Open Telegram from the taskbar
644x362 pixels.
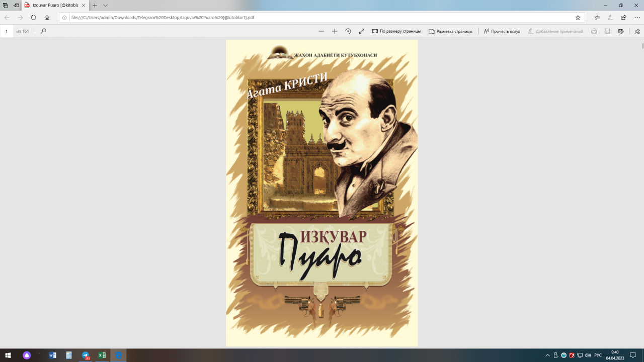[86, 355]
